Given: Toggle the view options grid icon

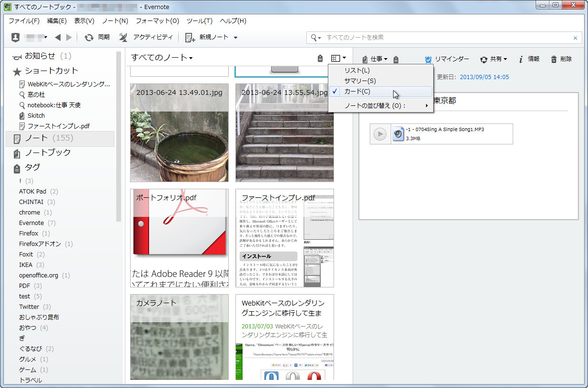Looking at the screenshot, I should click(x=338, y=58).
